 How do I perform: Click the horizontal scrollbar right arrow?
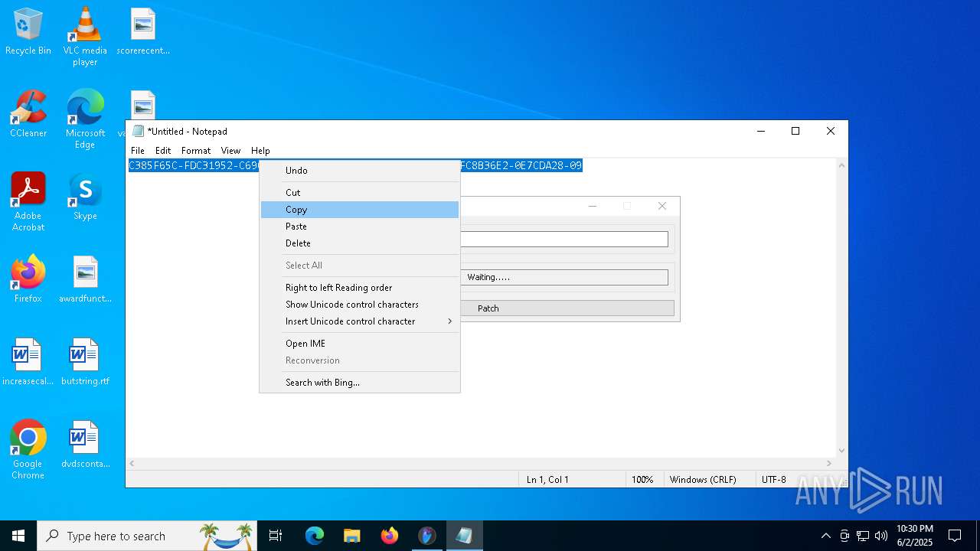point(828,464)
